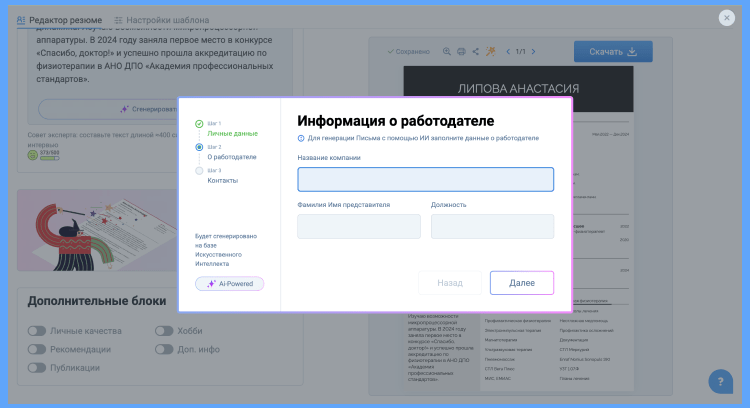The width and height of the screenshot is (750, 408).
Task: Click the Фамилия Имя представителя field
Action: (359, 226)
